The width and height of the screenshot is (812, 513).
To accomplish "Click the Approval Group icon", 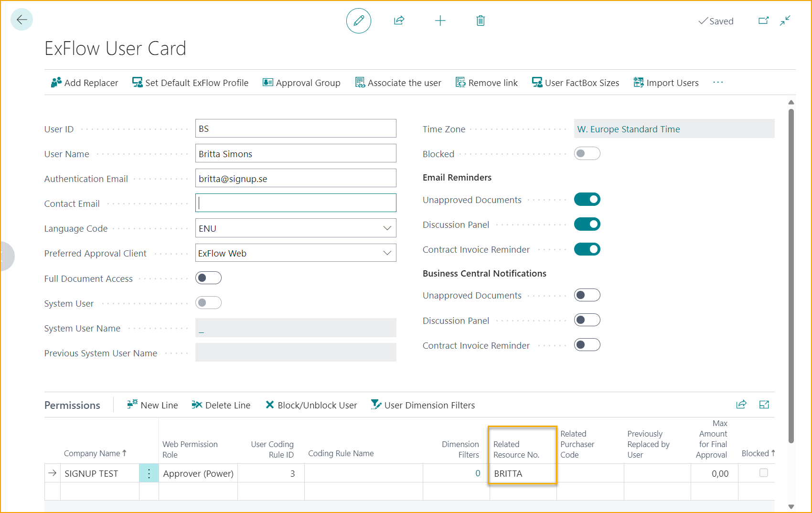I will [268, 83].
